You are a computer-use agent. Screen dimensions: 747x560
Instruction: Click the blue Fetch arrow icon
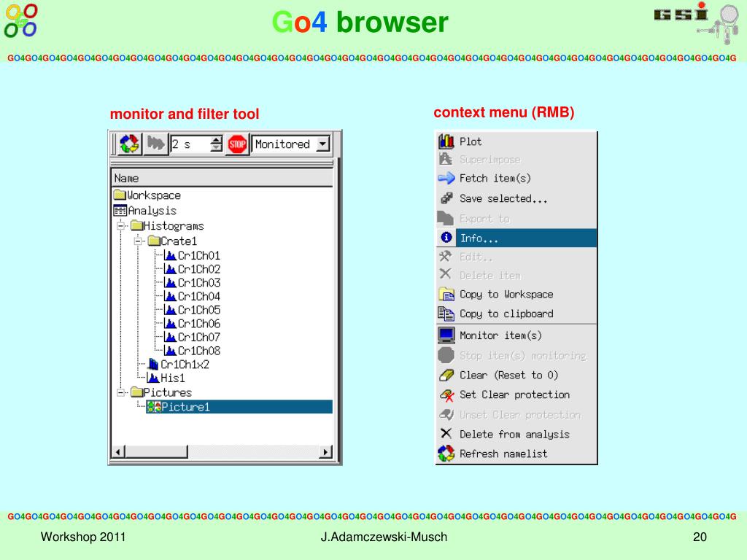tap(446, 178)
